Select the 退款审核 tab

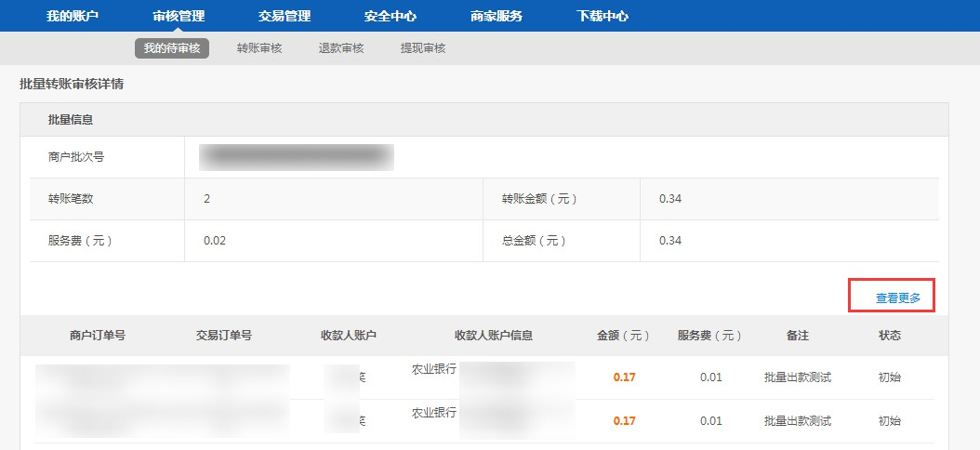(x=341, y=48)
